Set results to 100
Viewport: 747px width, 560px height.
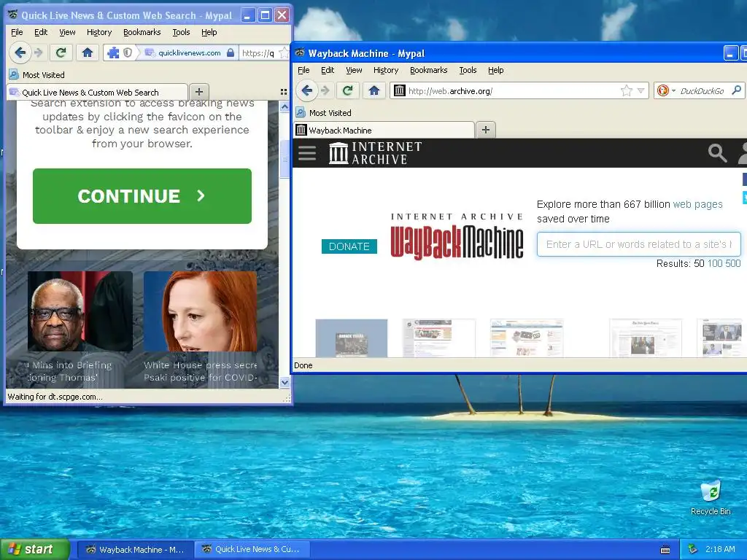(x=715, y=263)
